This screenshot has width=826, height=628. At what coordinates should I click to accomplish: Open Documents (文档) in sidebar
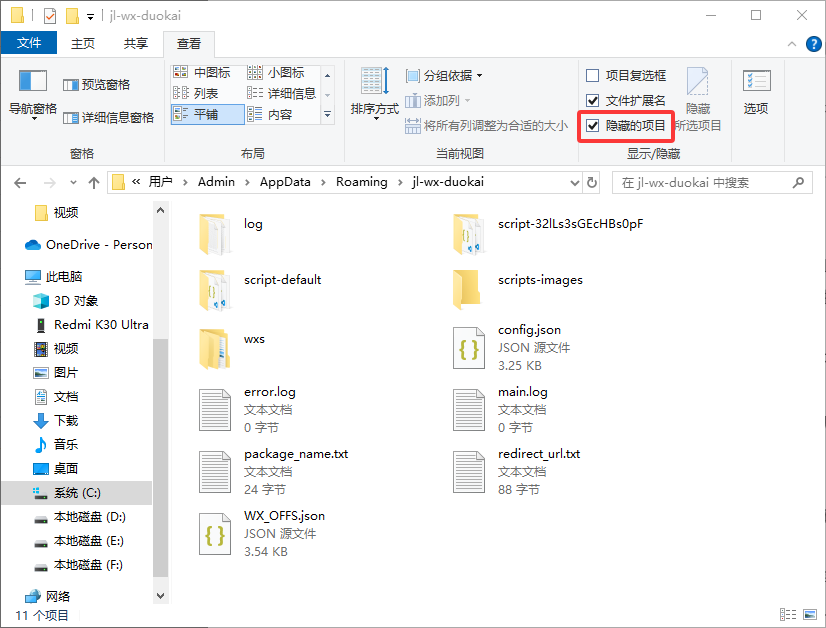click(56, 397)
